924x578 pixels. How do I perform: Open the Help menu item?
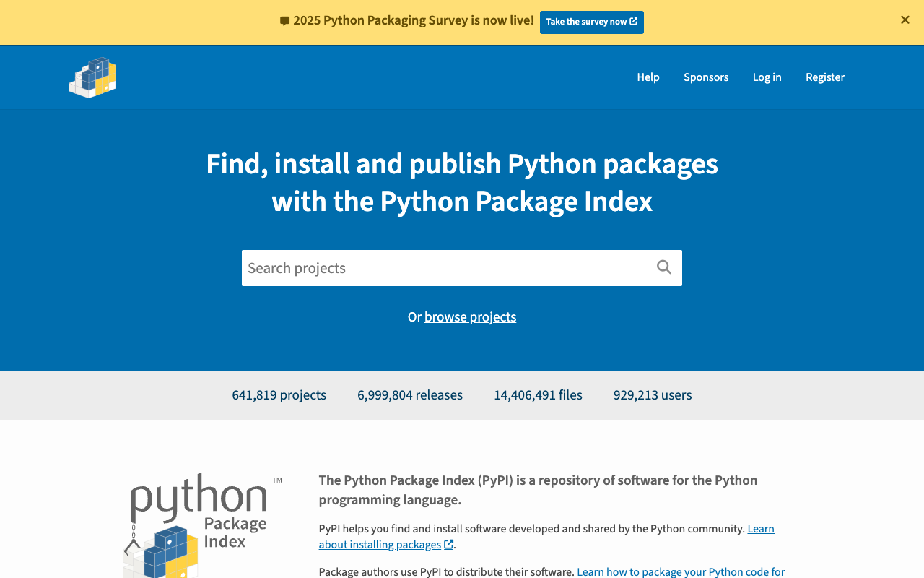pyautogui.click(x=648, y=77)
